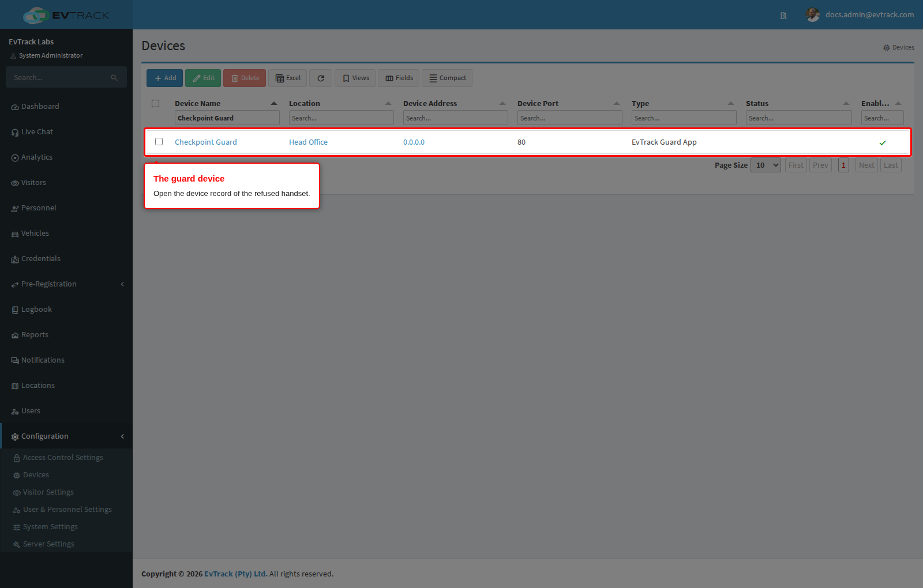Click the red Delete button
The height and width of the screenshot is (588, 923).
pos(245,78)
